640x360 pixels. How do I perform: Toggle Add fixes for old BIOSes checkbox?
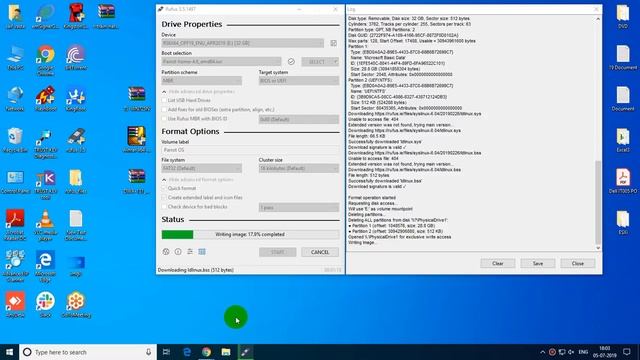[164, 109]
